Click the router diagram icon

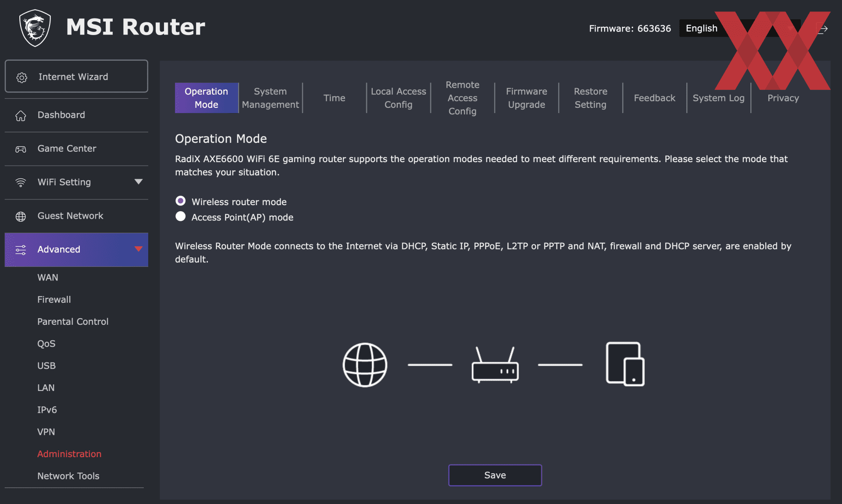coord(495,365)
